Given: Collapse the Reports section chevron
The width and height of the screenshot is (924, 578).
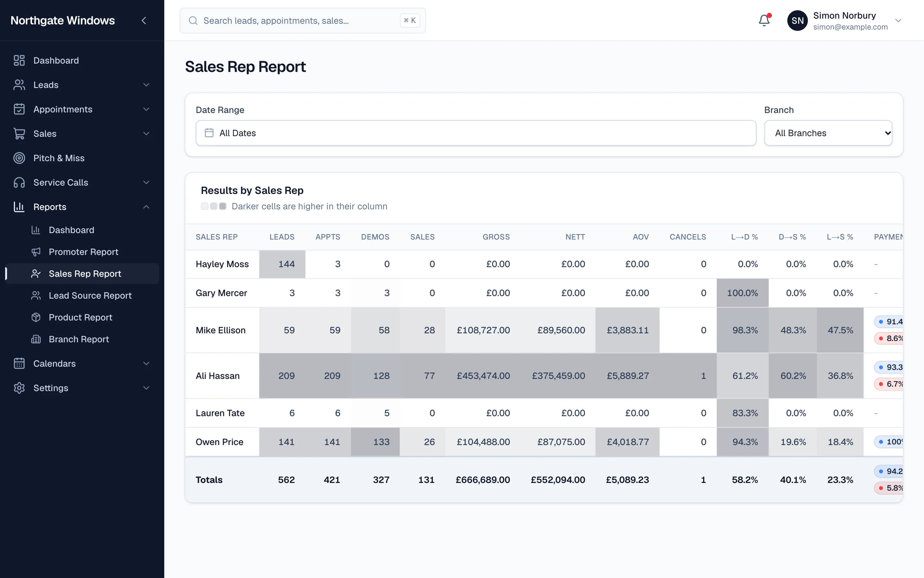Looking at the screenshot, I should [x=146, y=207].
